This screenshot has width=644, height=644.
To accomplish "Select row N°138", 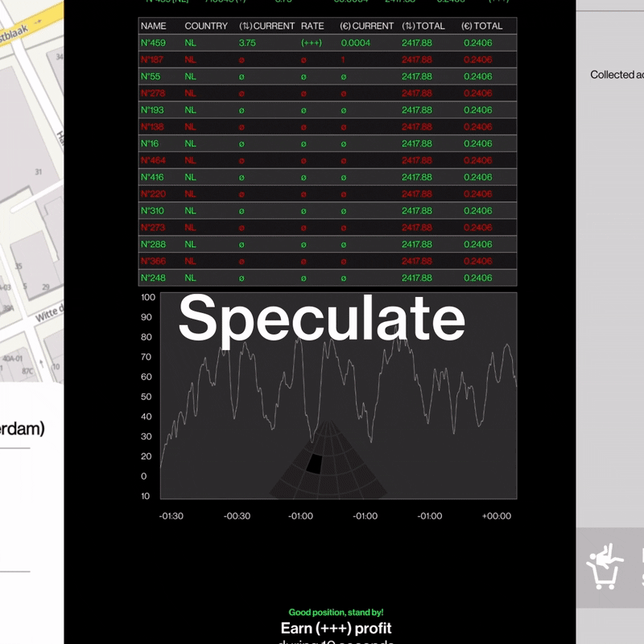I will tap(328, 127).
